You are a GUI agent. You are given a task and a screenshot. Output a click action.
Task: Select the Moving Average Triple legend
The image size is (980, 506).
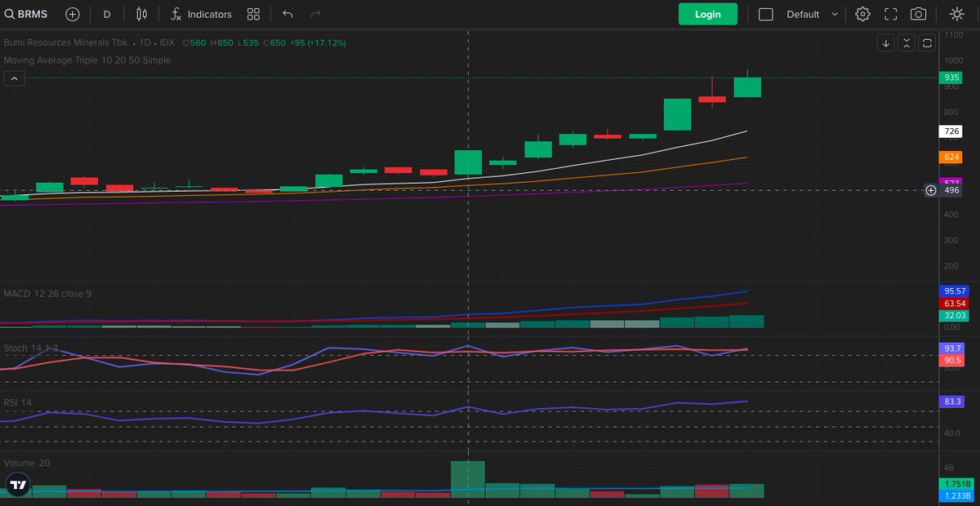(87, 60)
